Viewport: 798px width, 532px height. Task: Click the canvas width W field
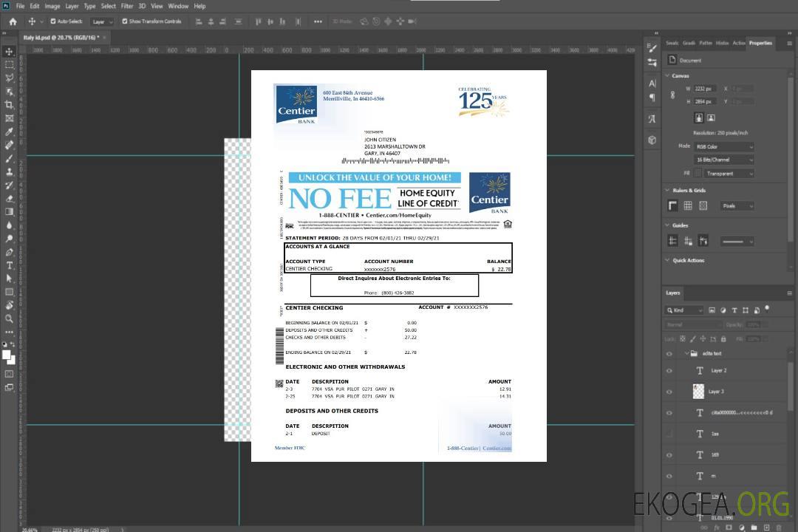click(705, 89)
